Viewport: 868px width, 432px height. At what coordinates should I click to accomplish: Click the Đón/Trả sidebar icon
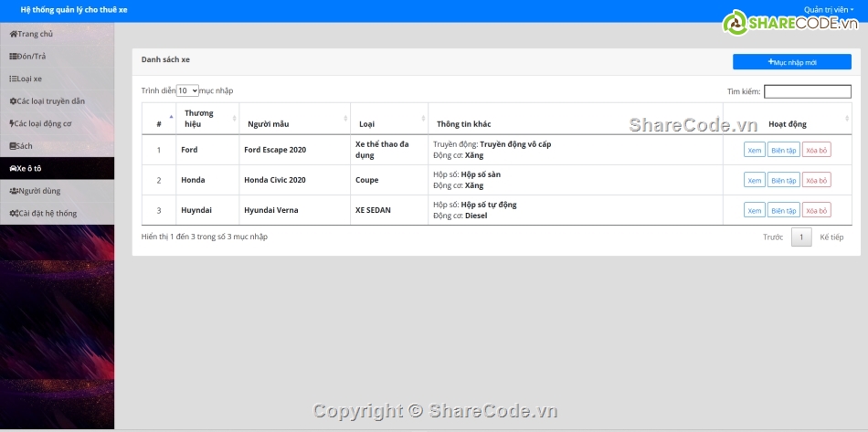(13, 57)
